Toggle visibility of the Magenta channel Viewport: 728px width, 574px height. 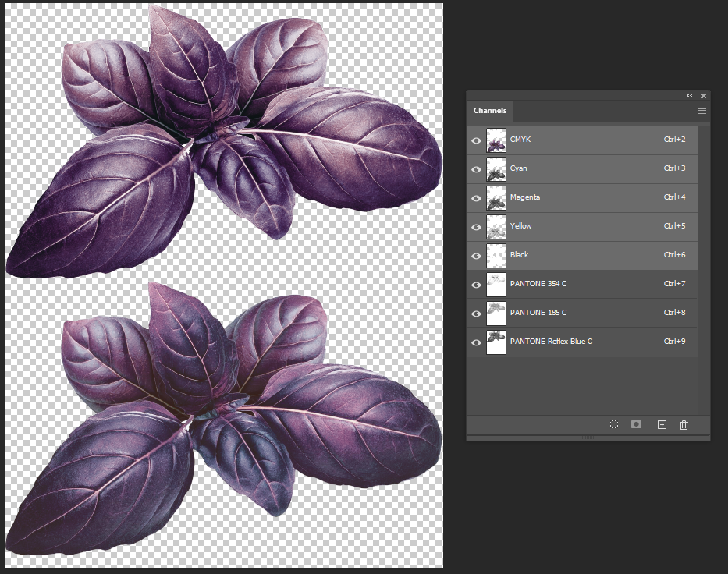point(476,198)
